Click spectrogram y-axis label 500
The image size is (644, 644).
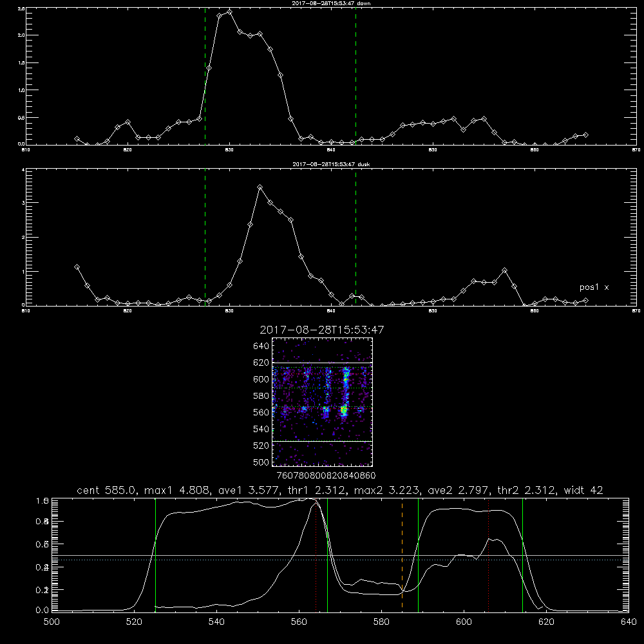coord(261,462)
